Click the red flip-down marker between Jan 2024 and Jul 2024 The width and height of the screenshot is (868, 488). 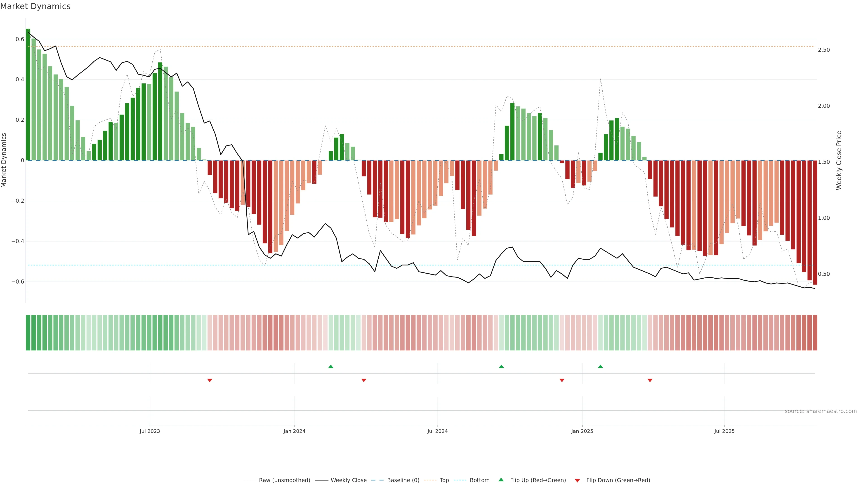(363, 380)
